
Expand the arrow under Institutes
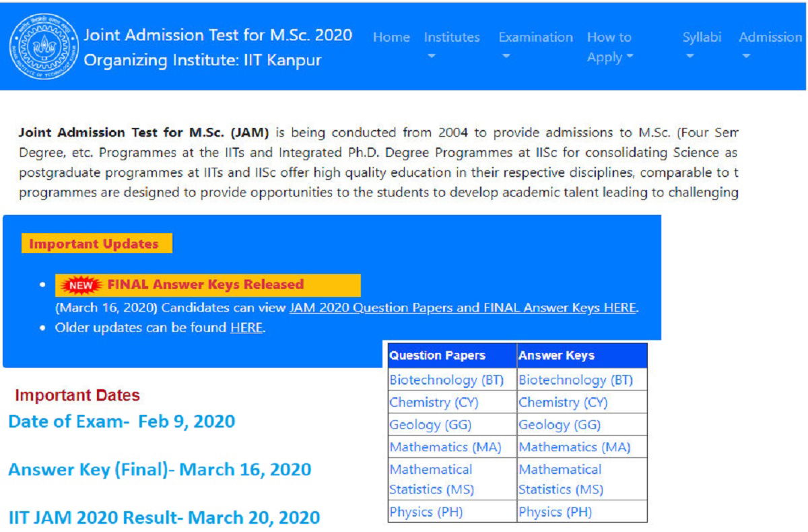(432, 57)
